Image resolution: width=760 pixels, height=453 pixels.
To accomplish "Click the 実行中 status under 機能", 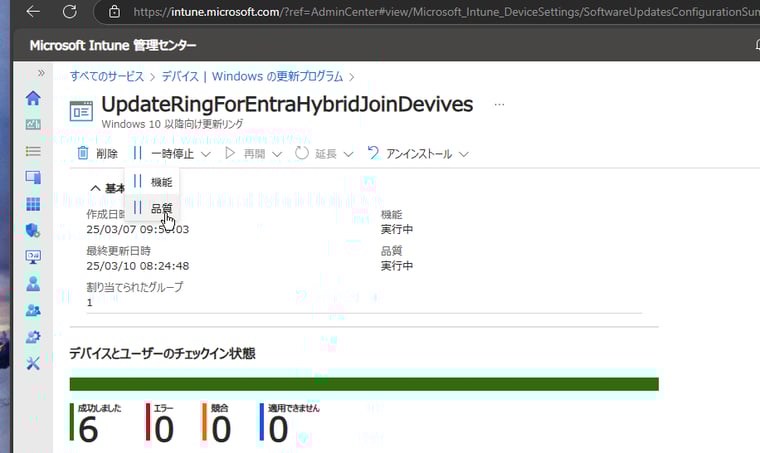I will (397, 229).
